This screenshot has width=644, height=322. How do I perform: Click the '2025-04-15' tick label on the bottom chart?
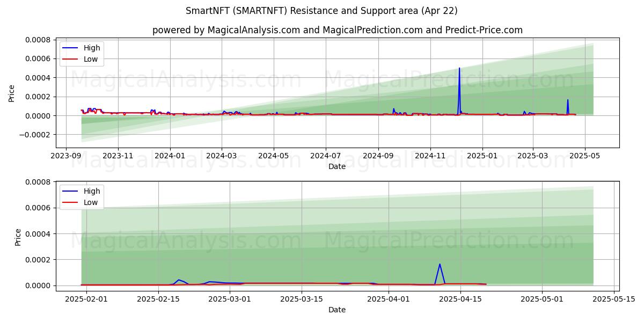click(x=460, y=299)
